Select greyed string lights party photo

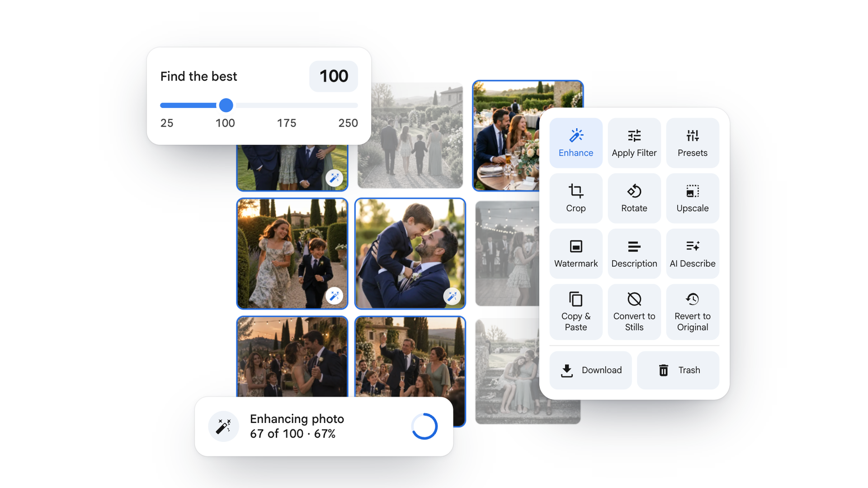507,253
